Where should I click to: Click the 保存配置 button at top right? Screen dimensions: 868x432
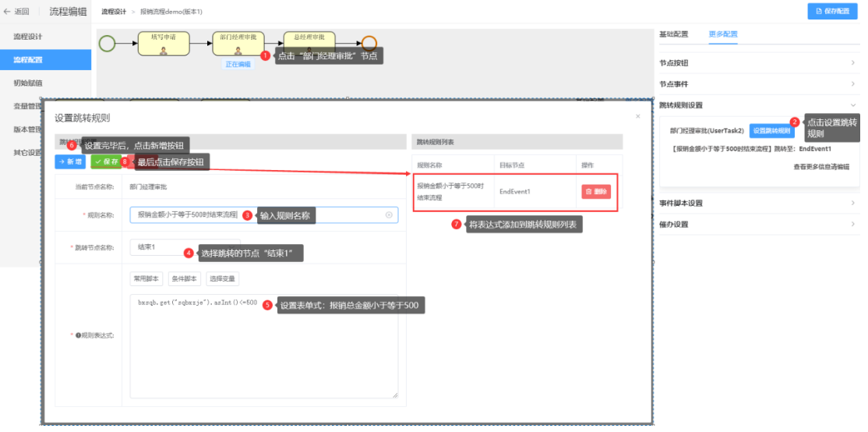(x=832, y=11)
